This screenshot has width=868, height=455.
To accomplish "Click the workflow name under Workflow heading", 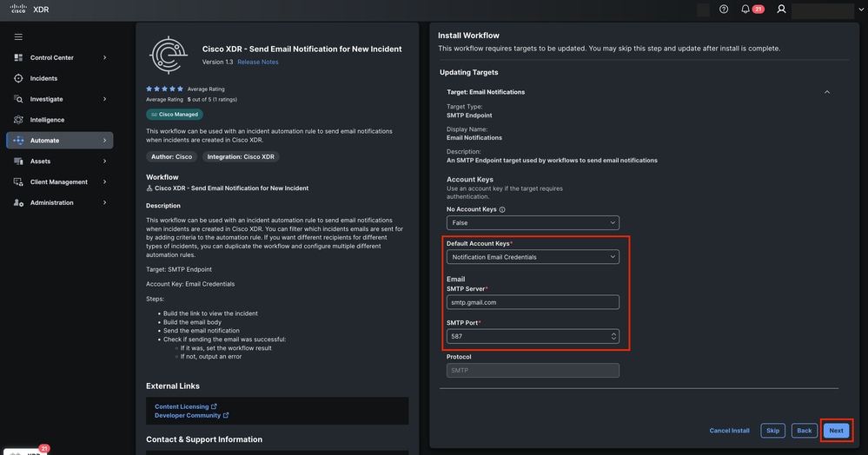I will click(231, 188).
